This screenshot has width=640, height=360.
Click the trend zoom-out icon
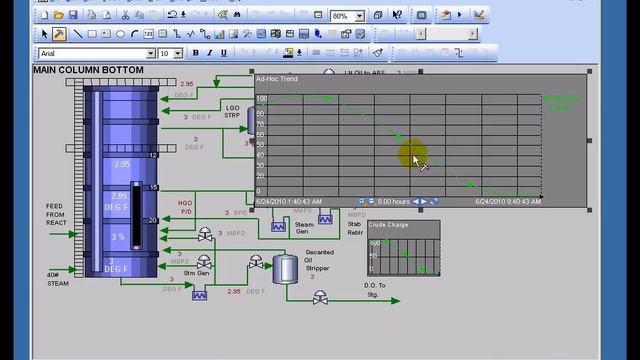tap(371, 201)
